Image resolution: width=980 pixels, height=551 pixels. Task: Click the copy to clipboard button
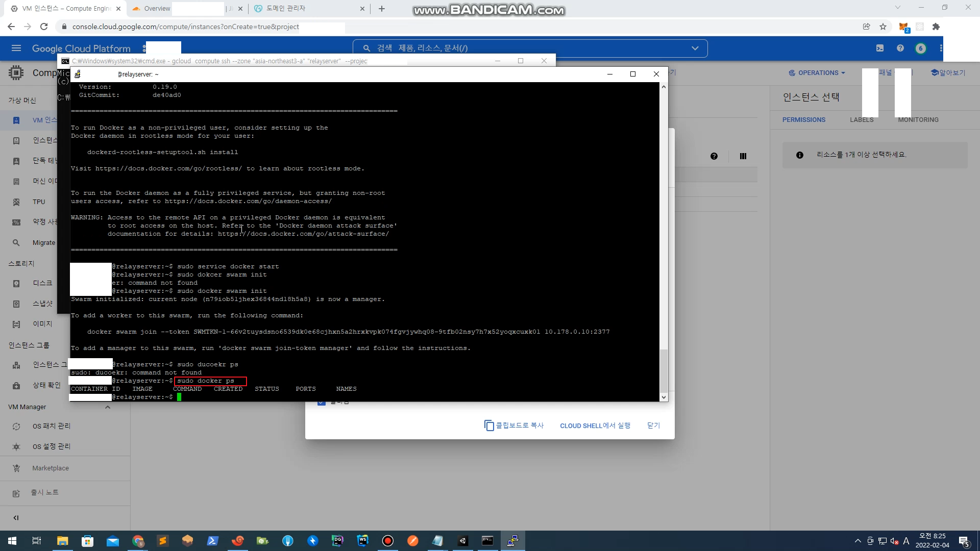pyautogui.click(x=514, y=425)
